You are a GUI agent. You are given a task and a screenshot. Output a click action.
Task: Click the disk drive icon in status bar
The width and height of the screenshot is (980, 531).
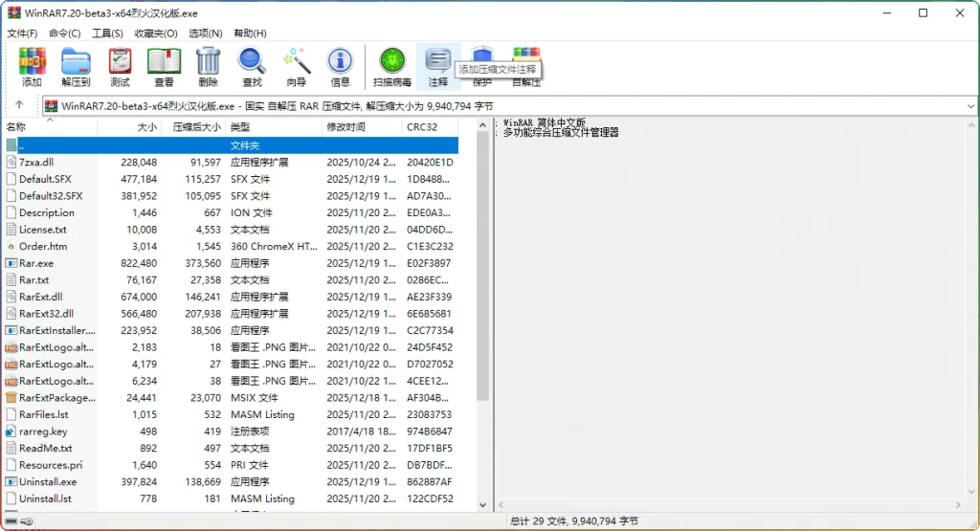[11, 521]
